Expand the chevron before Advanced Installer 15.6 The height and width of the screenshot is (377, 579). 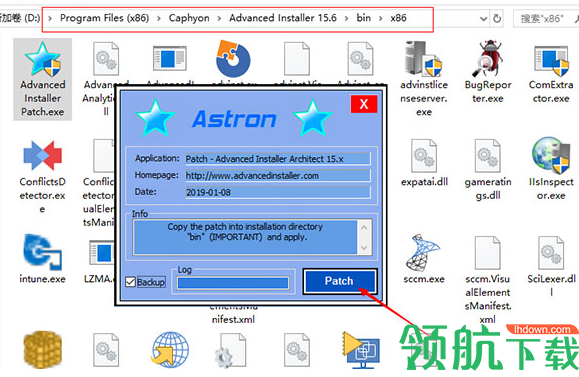(x=219, y=18)
